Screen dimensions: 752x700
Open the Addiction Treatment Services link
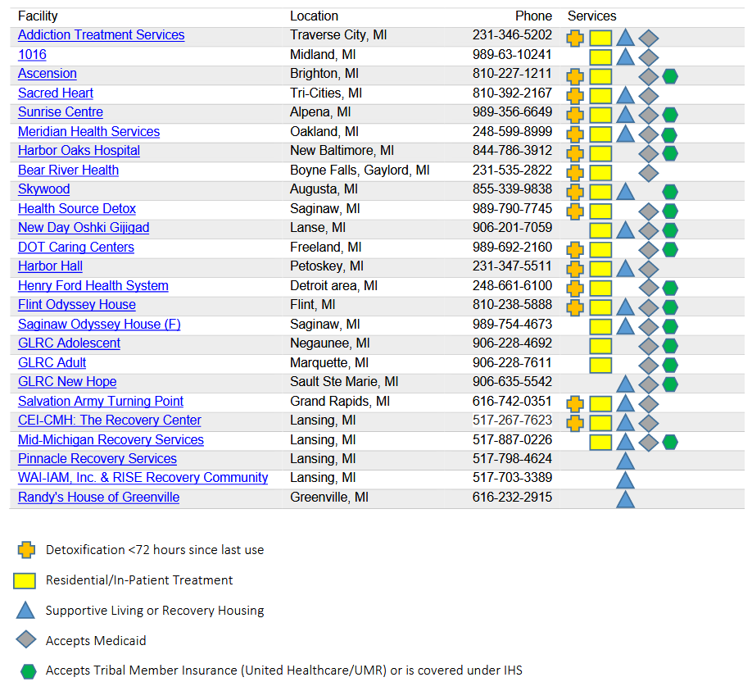102,35
